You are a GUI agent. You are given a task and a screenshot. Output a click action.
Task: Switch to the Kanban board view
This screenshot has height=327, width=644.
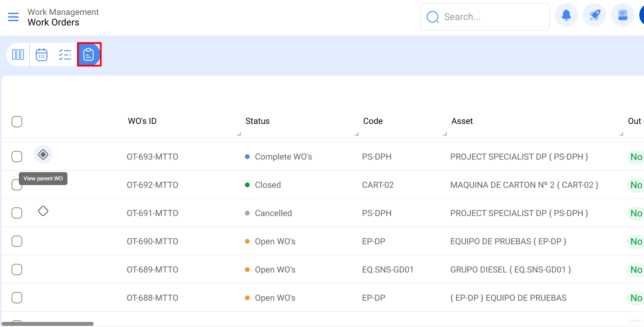(x=18, y=54)
